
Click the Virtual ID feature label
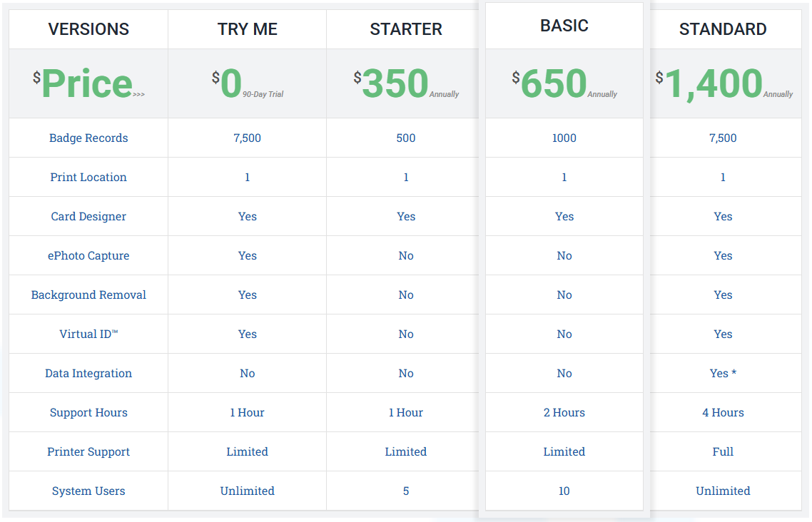(x=88, y=334)
